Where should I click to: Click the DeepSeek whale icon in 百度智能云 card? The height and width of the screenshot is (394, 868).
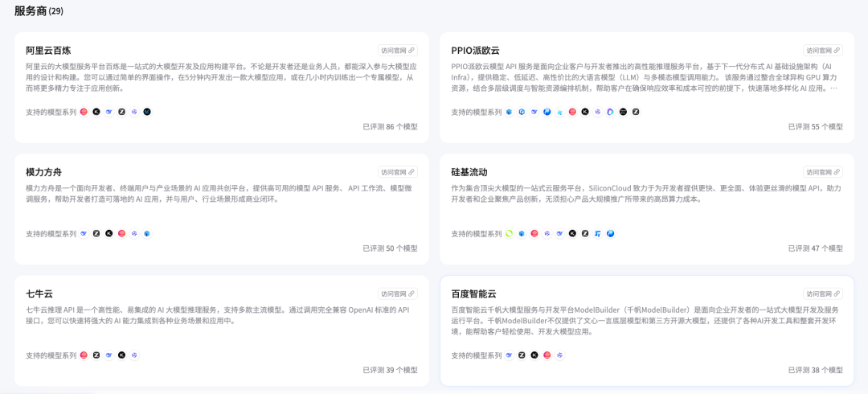[x=509, y=355]
